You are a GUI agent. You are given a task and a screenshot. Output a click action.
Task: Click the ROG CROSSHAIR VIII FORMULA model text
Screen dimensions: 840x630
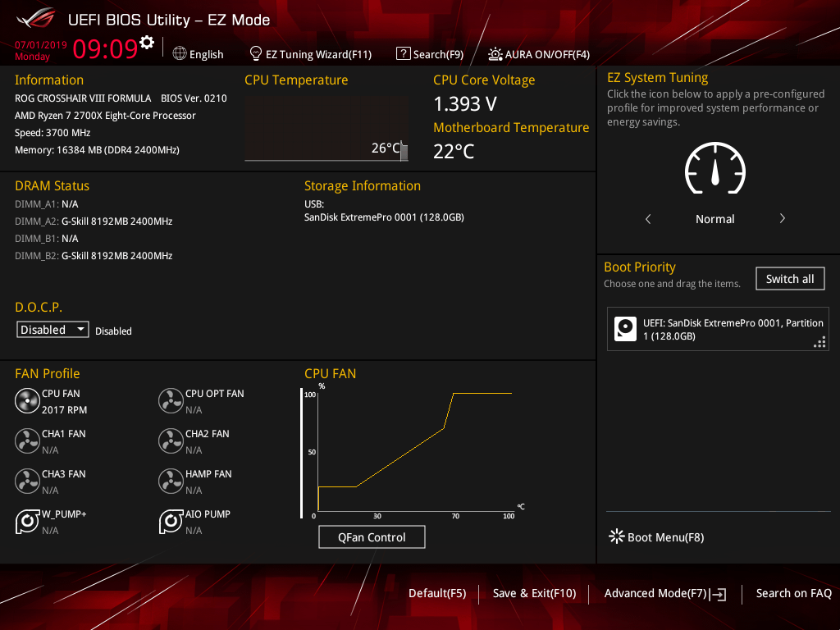[x=83, y=98]
